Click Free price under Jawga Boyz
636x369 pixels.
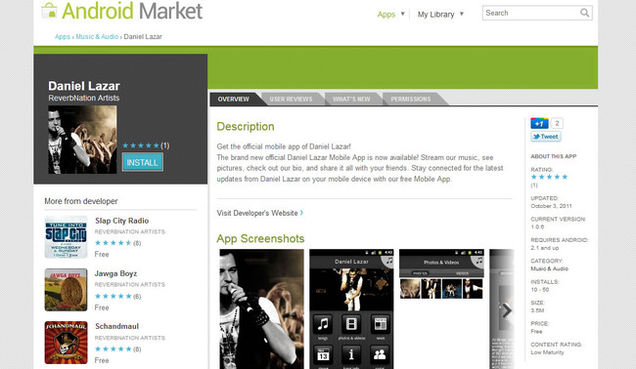102,307
